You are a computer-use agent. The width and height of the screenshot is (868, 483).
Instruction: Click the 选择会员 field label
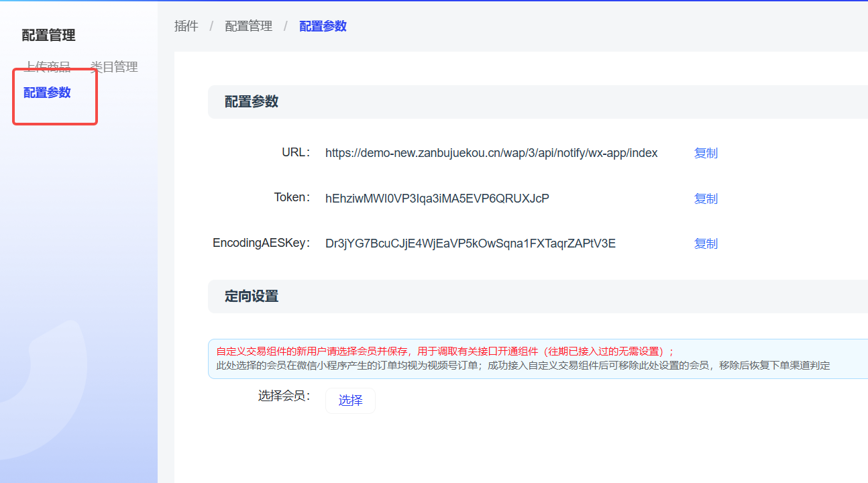(x=284, y=396)
